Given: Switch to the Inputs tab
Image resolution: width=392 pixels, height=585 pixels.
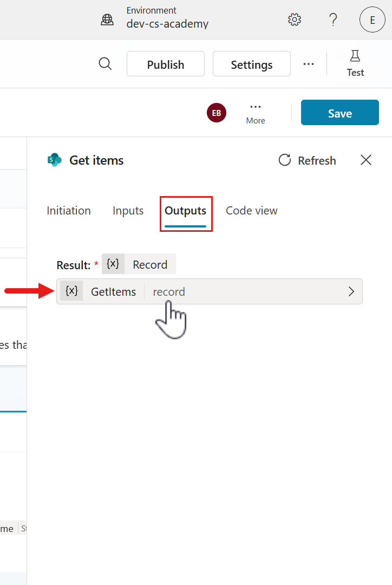Looking at the screenshot, I should click(128, 211).
